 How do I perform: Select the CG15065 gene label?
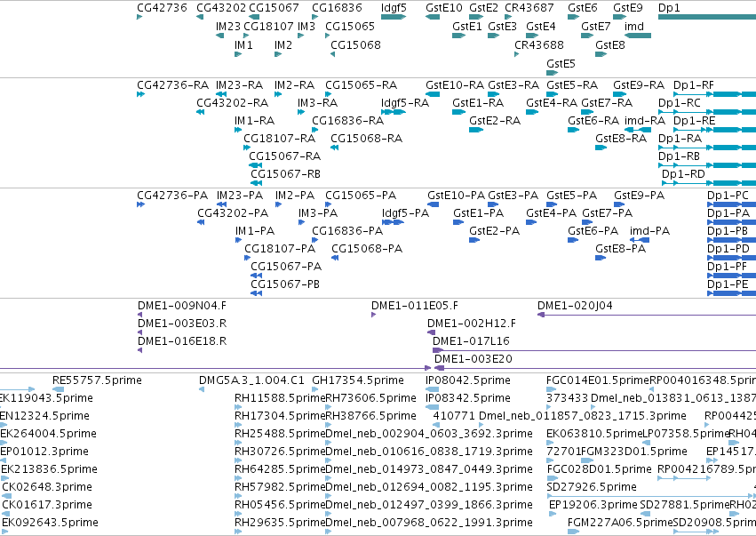tap(350, 27)
